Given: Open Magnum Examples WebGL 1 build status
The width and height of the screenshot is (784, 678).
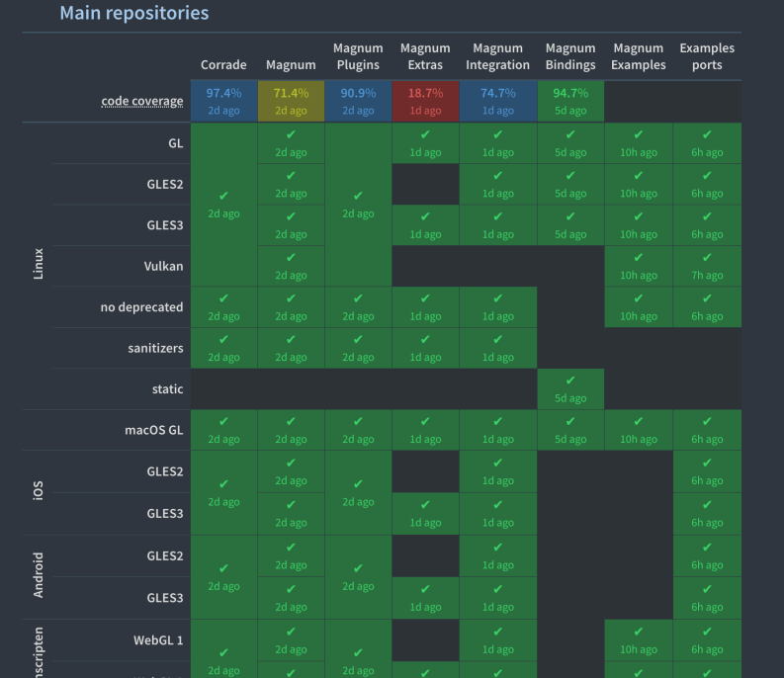Looking at the screenshot, I should [639, 641].
